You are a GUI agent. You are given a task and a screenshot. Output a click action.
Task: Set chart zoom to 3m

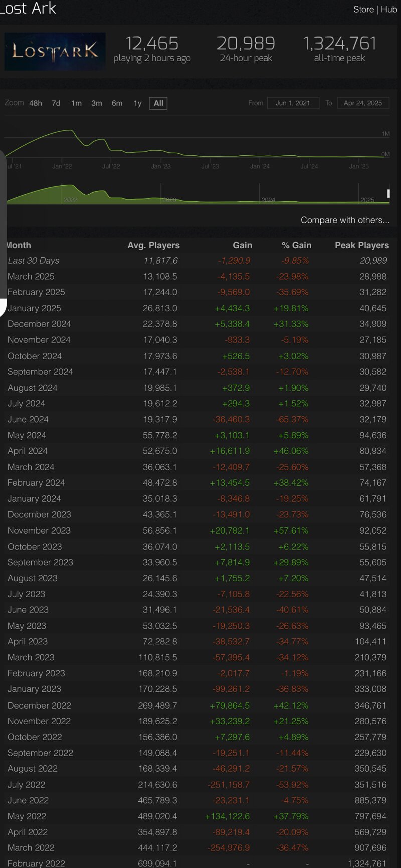click(x=97, y=103)
